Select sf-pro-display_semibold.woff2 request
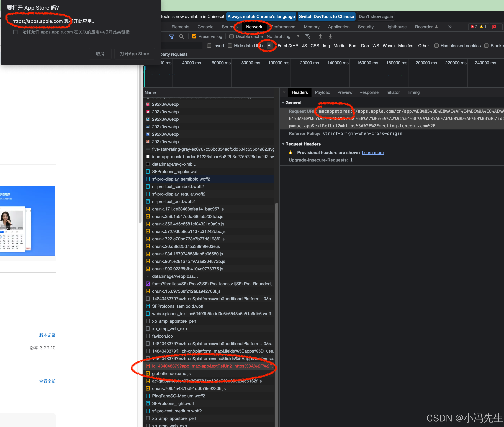Image resolution: width=504 pixels, height=427 pixels. [209, 179]
